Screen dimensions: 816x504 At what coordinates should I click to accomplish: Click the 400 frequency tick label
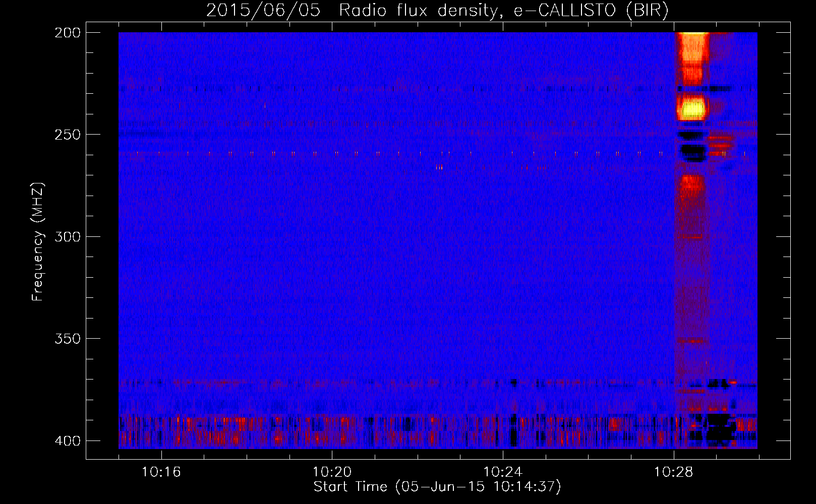point(67,441)
